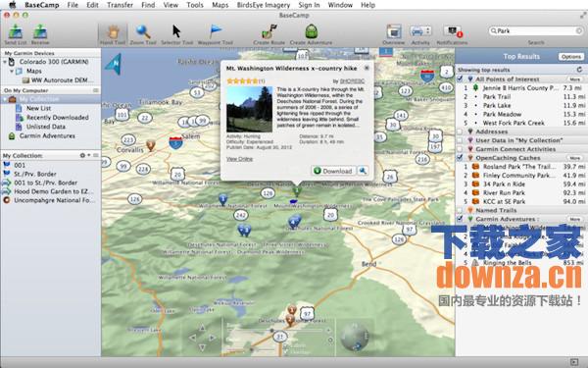Screen dimensions: 588x368
Task: Collapse the Colorado 300 device tree
Action: 5,62
